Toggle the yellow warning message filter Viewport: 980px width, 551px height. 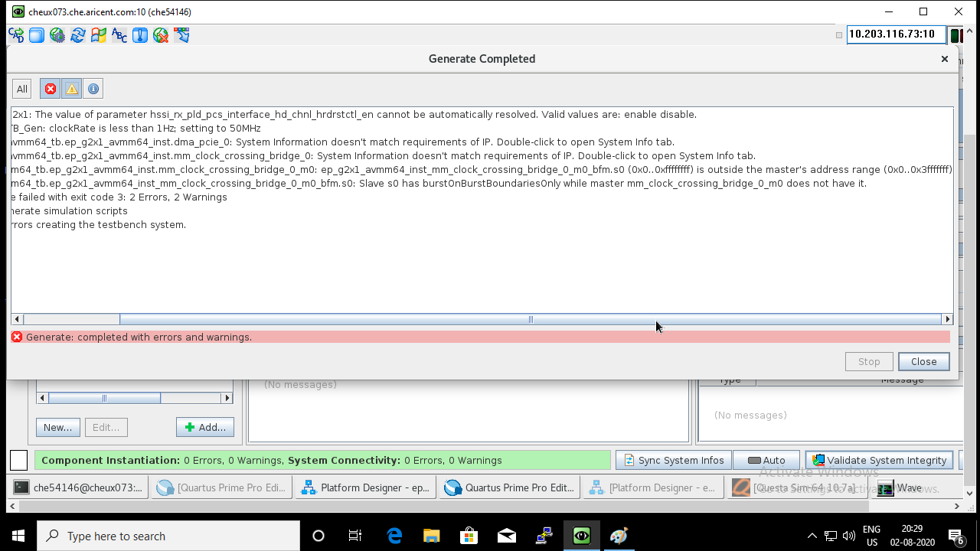click(x=71, y=89)
